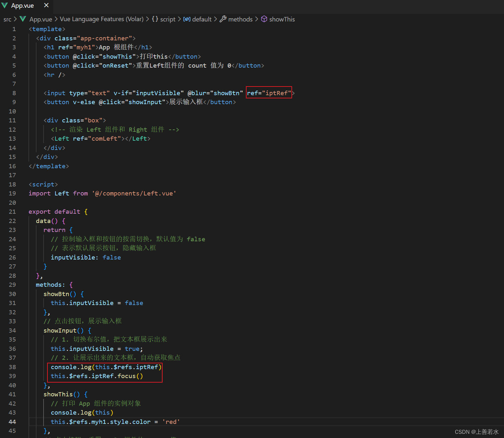Open App.vue breadcrumb item
The height and width of the screenshot is (438, 504).
pyautogui.click(x=41, y=19)
